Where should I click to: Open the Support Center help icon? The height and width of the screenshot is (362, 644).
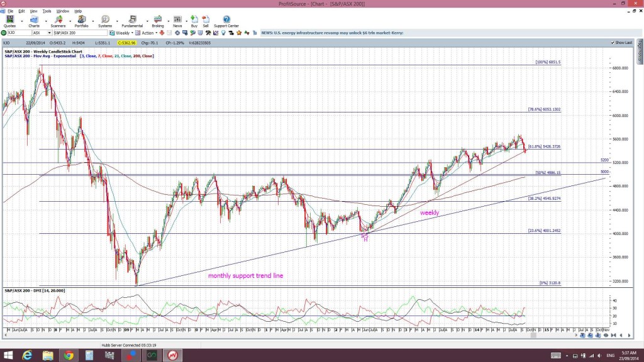[x=226, y=19]
